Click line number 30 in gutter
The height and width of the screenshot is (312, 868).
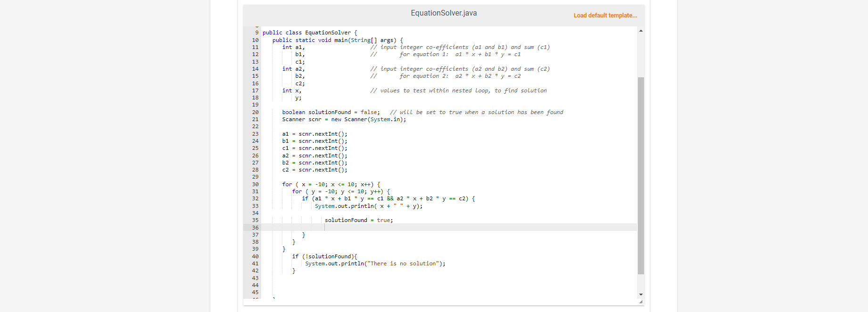(255, 184)
